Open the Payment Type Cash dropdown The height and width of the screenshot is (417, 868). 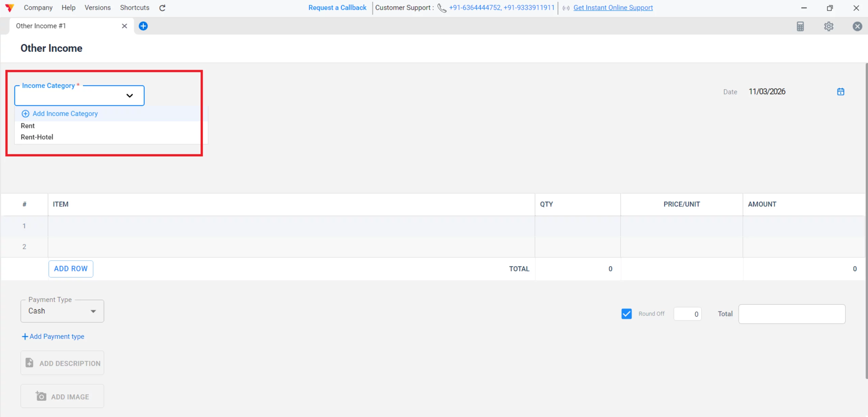62,311
